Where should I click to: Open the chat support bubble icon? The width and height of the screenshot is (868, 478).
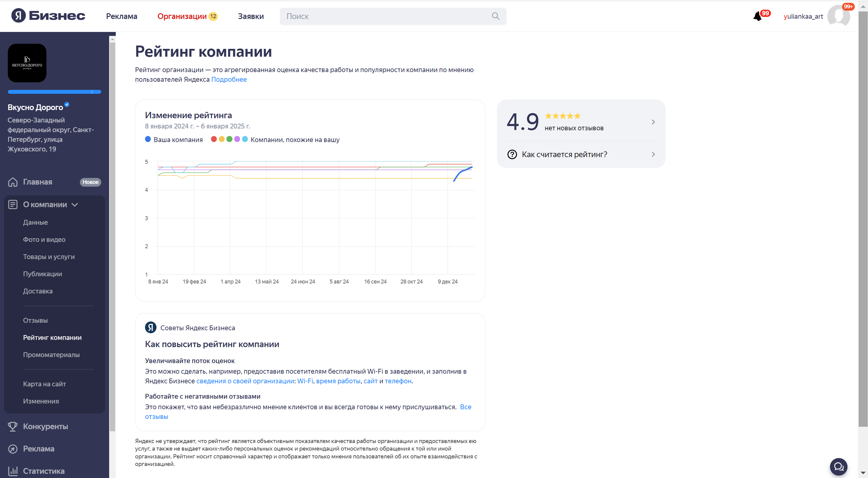pyautogui.click(x=838, y=467)
